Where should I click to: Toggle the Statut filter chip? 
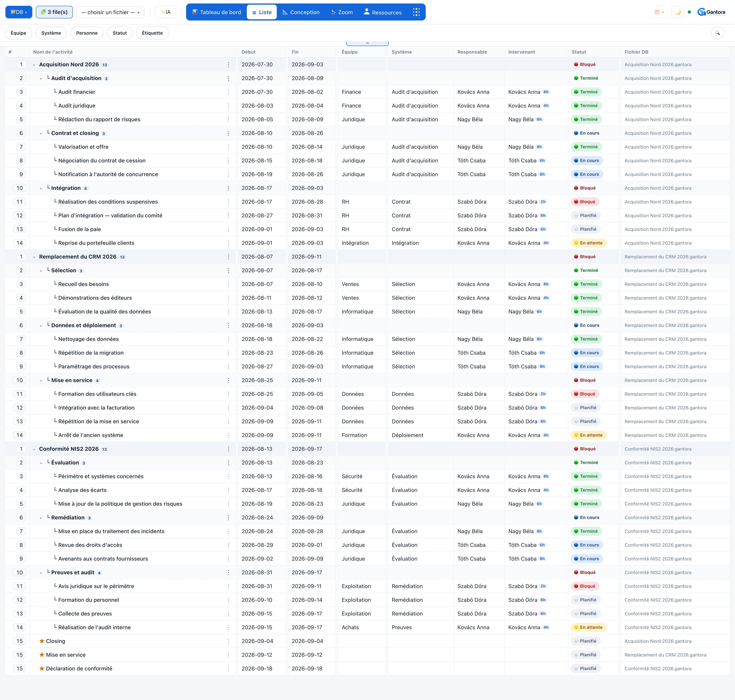coord(120,33)
